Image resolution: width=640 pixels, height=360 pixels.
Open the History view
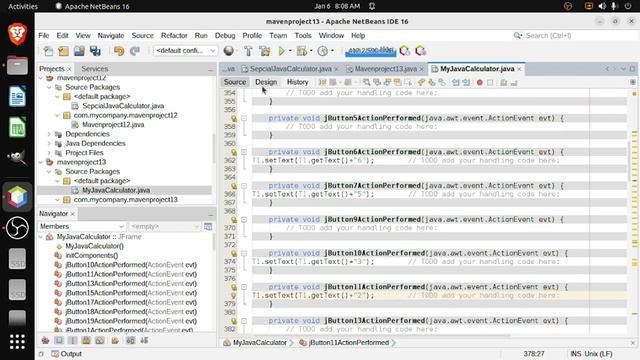(298, 82)
